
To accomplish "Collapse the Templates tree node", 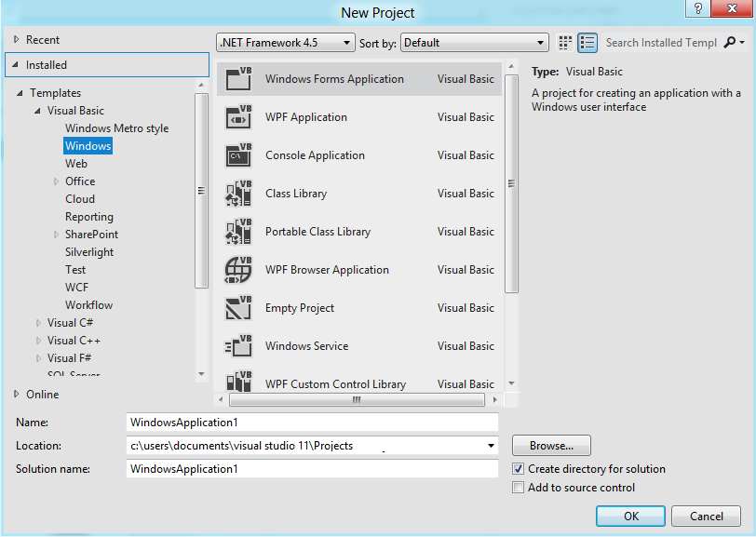I will pyautogui.click(x=20, y=93).
